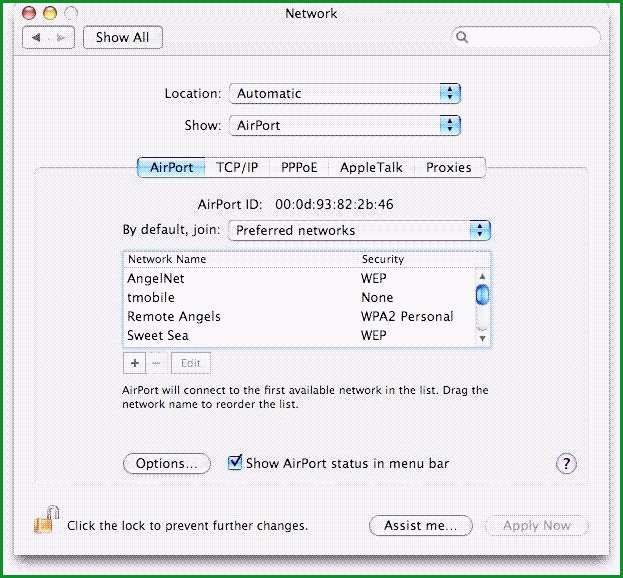Screen dimensions: 623x578
Task: Select the Sweet Sea network row
Action: [x=300, y=335]
